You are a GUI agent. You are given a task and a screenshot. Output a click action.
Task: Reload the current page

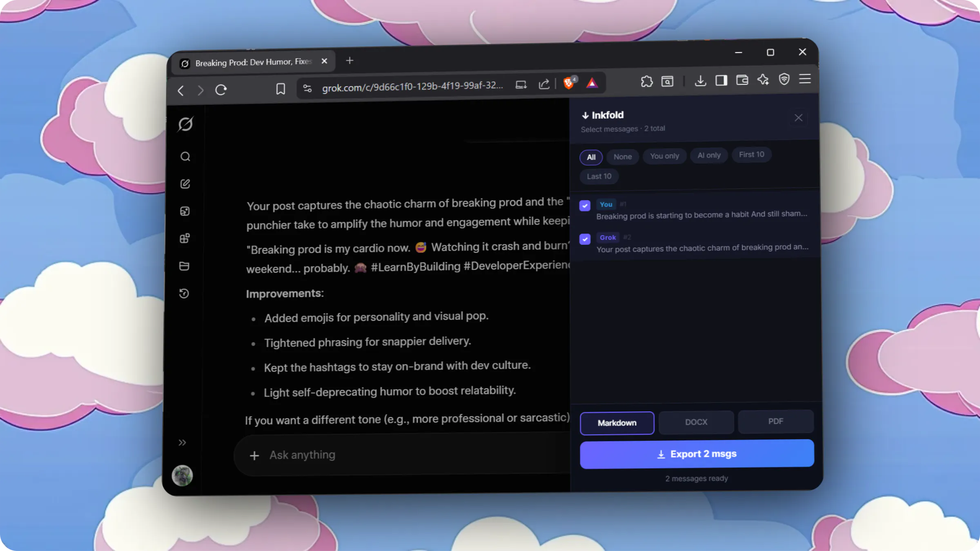point(221,90)
